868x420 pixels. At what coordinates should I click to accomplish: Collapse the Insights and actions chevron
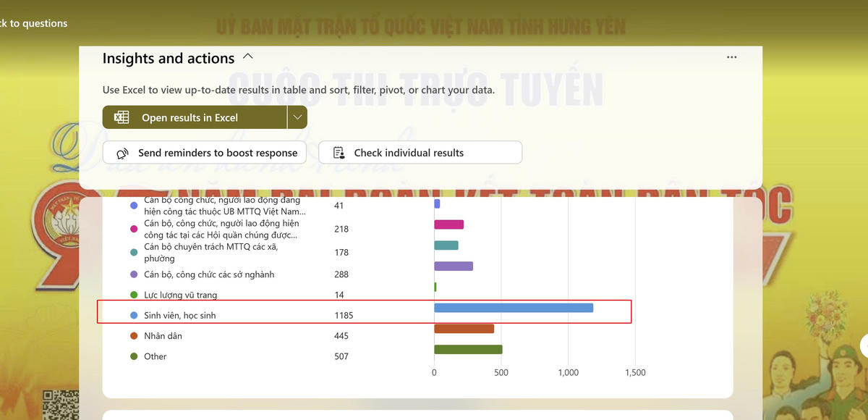click(x=248, y=56)
